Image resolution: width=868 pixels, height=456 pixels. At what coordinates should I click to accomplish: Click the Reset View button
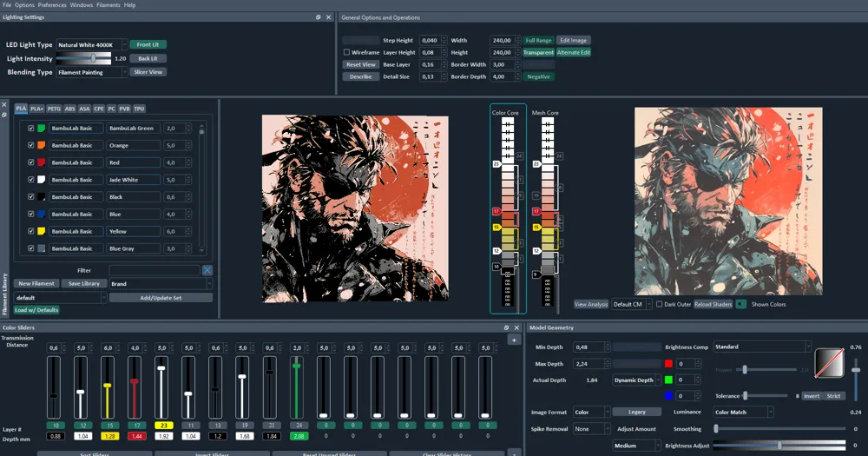click(x=361, y=64)
